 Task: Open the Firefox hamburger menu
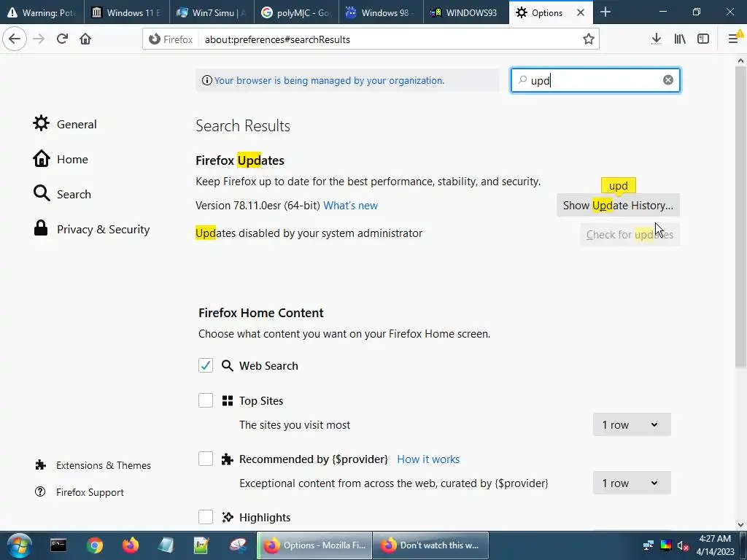coord(734,39)
